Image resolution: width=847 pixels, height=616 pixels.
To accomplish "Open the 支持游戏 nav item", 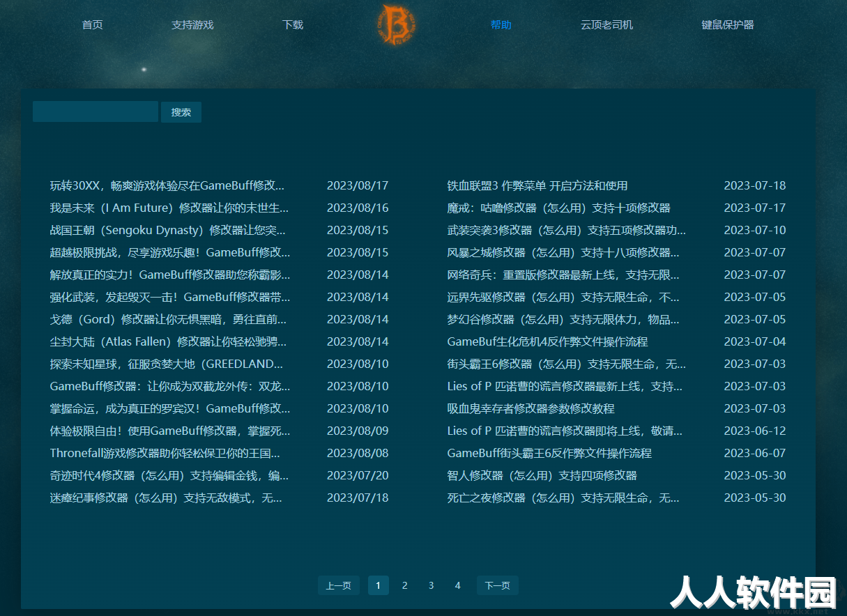I will click(192, 25).
